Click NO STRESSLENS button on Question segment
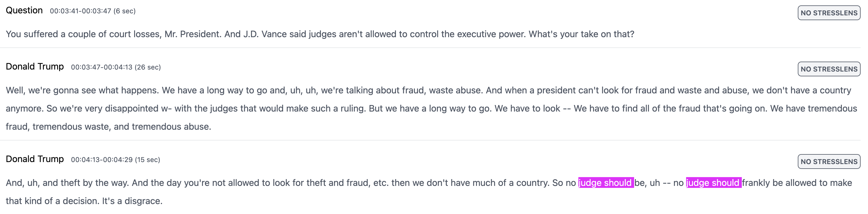The image size is (868, 214). tap(828, 13)
